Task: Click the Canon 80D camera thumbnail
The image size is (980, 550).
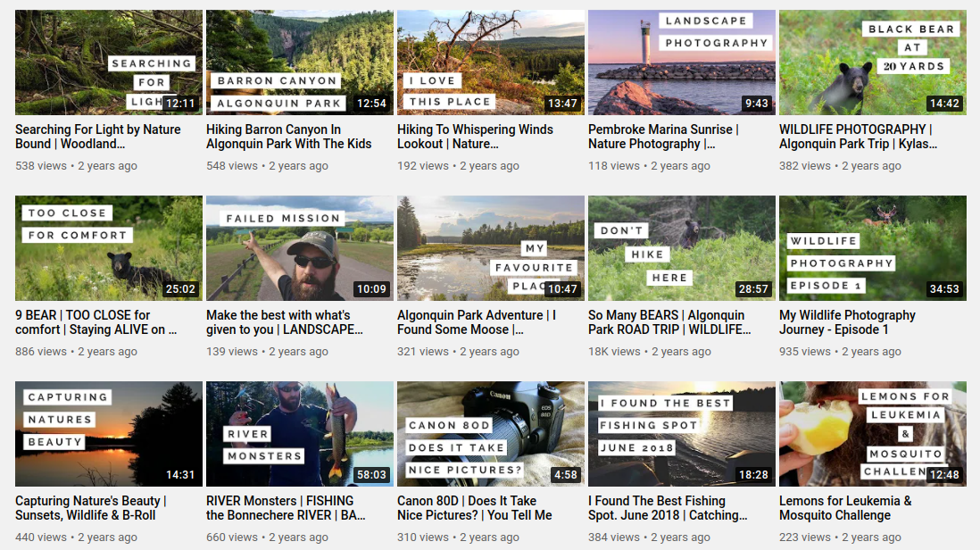Action: pyautogui.click(x=491, y=434)
